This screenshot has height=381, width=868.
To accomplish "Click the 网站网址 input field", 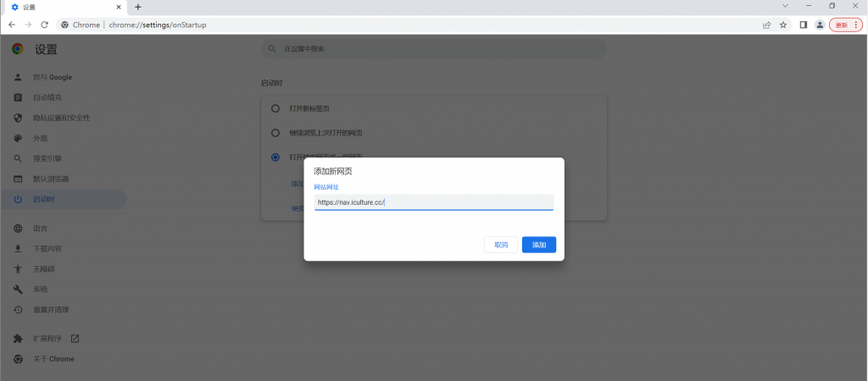I will tap(433, 202).
